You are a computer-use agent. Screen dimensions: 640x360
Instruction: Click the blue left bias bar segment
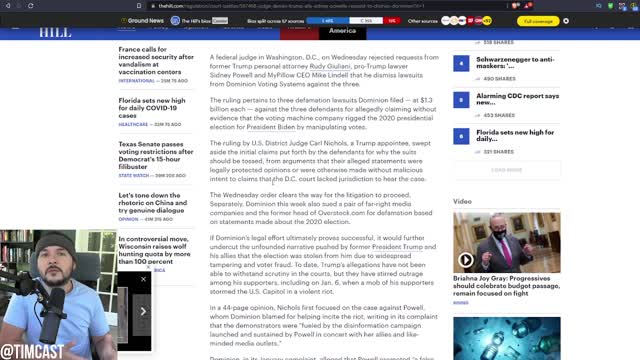click(x=327, y=21)
